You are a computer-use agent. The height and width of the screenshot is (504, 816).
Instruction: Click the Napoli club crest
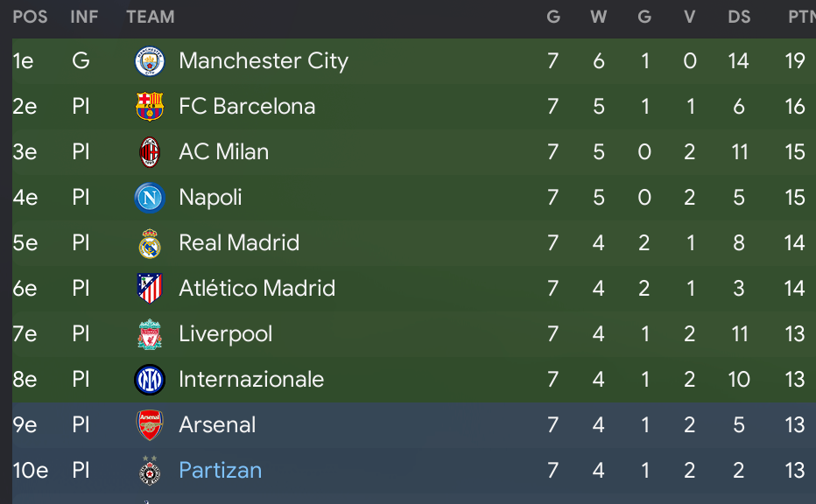tap(150, 198)
